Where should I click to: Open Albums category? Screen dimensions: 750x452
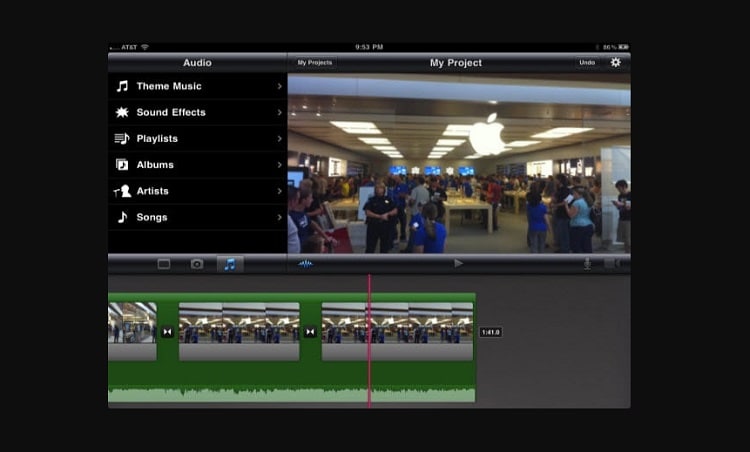[198, 165]
